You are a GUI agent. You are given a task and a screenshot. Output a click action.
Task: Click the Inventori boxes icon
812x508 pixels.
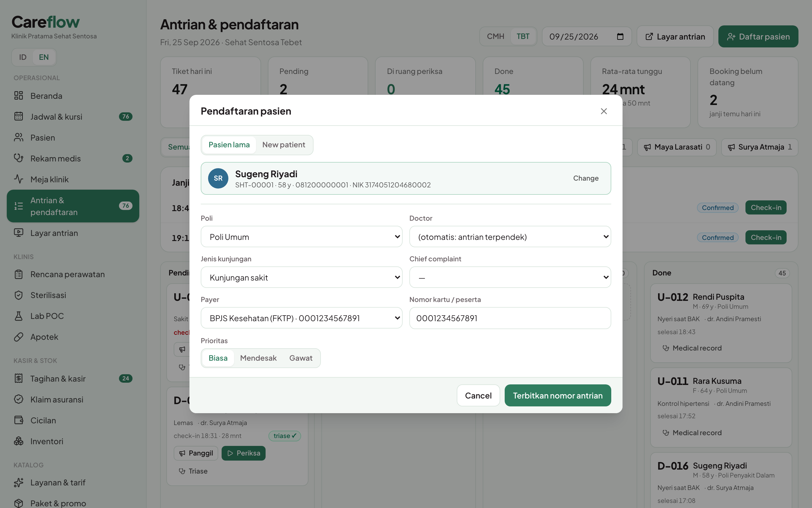18,441
